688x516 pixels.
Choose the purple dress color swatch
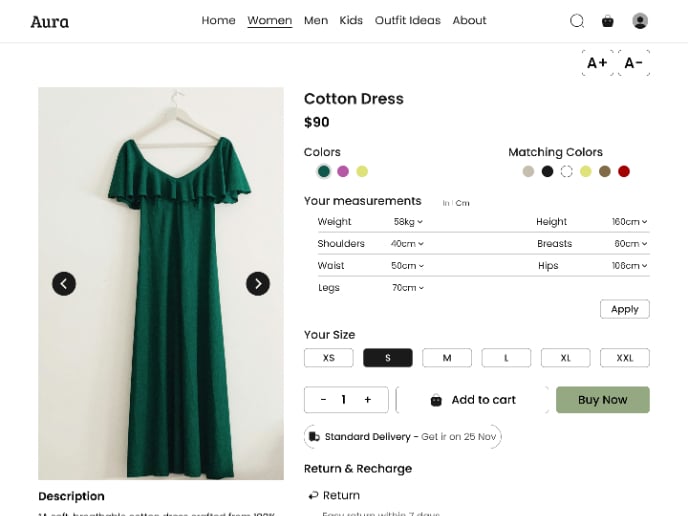pyautogui.click(x=343, y=171)
